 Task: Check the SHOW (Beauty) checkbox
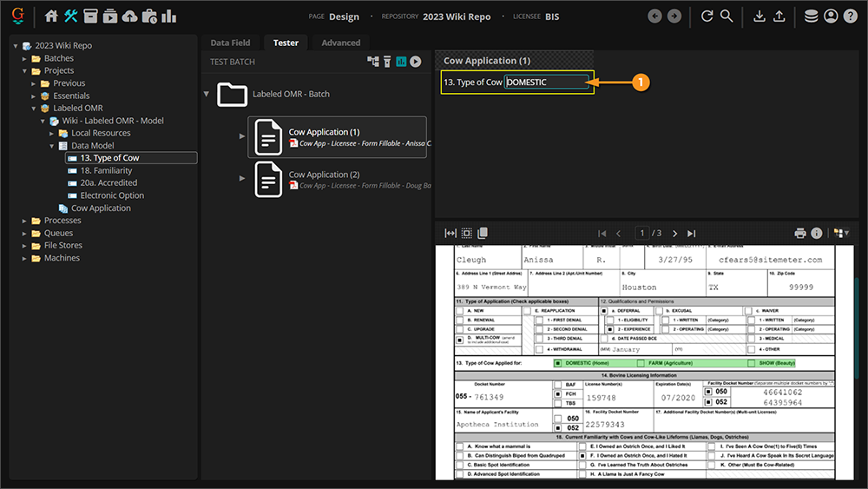coord(751,362)
